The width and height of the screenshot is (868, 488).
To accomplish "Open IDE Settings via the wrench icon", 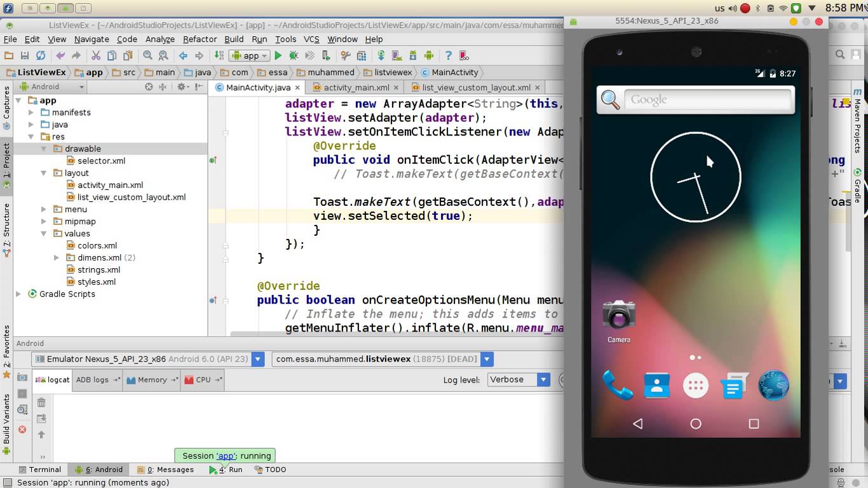I will tap(345, 55).
